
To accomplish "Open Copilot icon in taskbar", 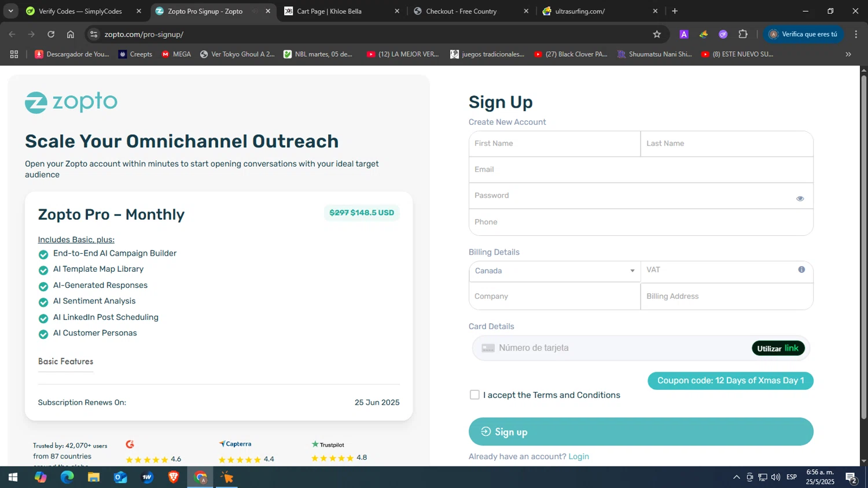I will tap(41, 477).
